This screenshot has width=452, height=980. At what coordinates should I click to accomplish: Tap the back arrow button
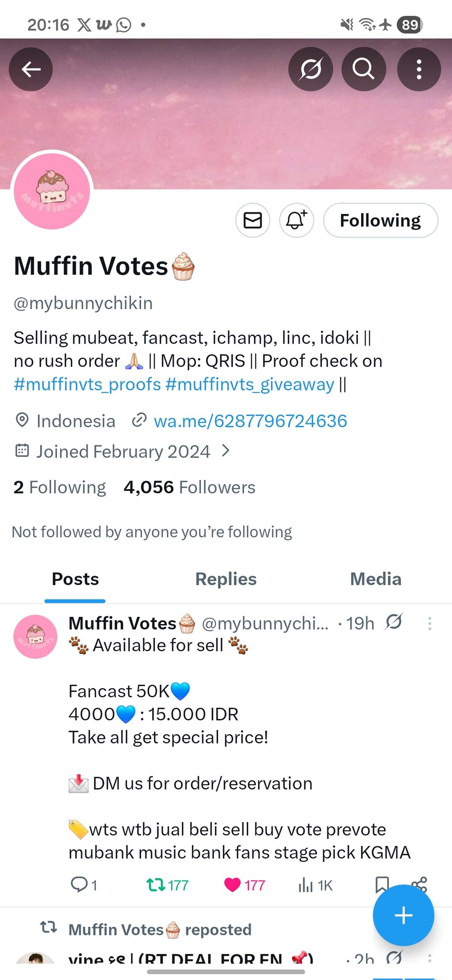31,69
